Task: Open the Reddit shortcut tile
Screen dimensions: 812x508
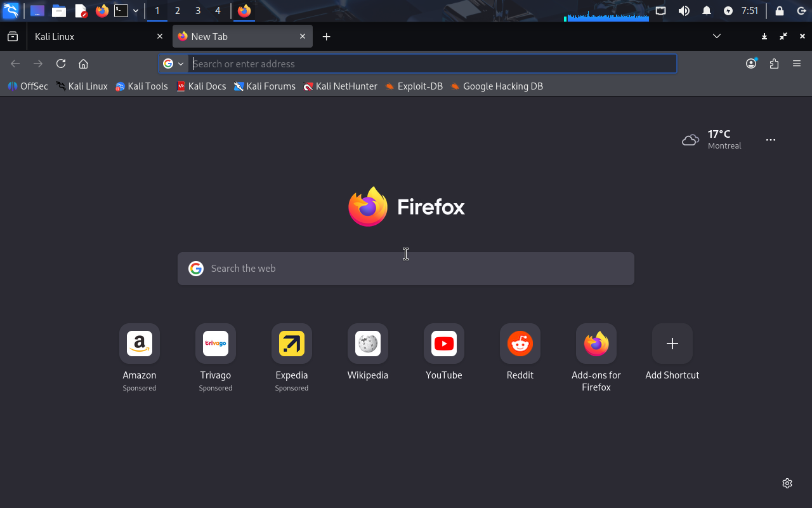Action: tap(520, 344)
